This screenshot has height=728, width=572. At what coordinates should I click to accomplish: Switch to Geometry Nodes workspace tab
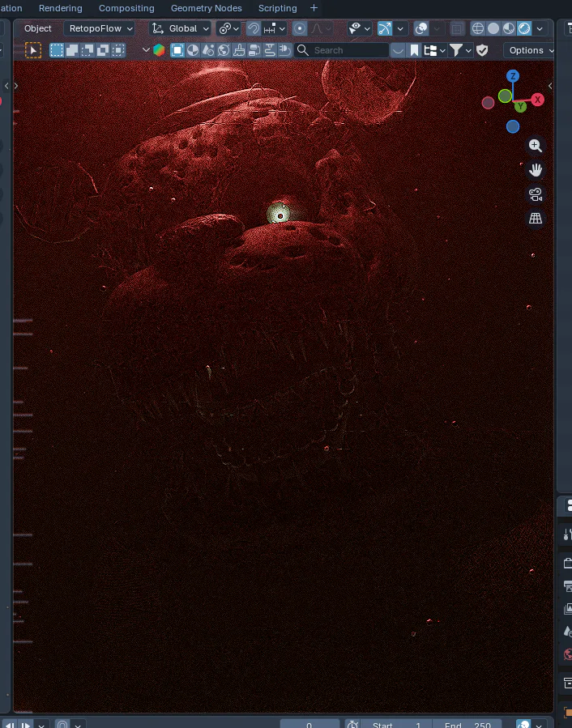[x=207, y=8]
